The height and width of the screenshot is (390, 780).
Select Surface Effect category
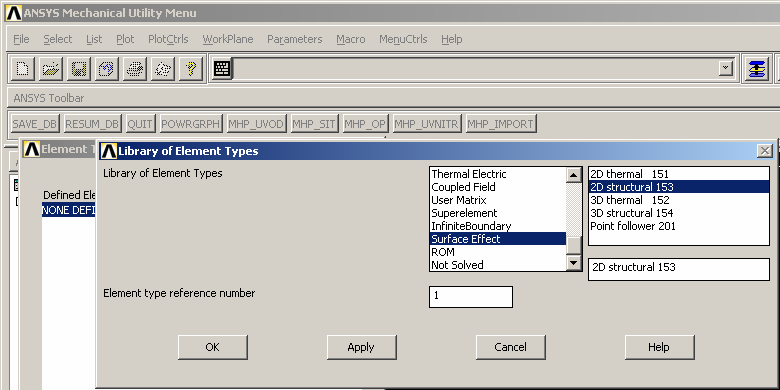[x=497, y=239]
